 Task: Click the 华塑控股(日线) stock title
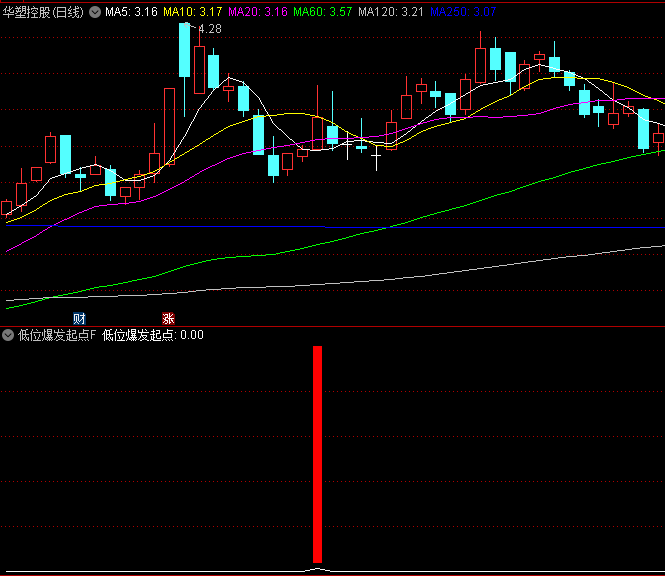pyautogui.click(x=43, y=12)
